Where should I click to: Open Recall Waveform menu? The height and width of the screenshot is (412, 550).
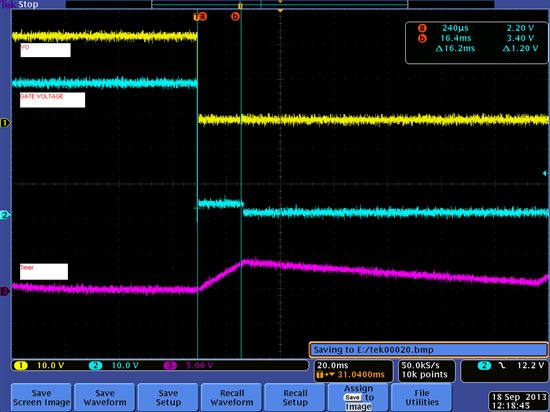232,397
